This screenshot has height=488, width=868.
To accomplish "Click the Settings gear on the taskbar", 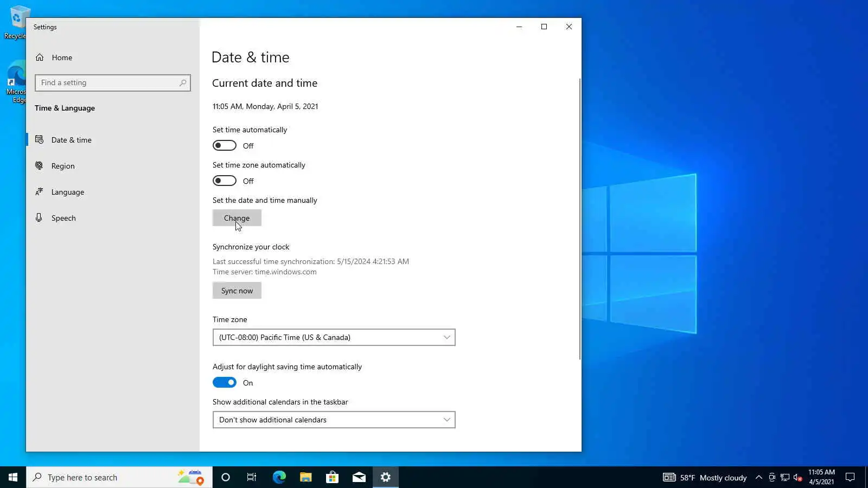I will tap(386, 477).
